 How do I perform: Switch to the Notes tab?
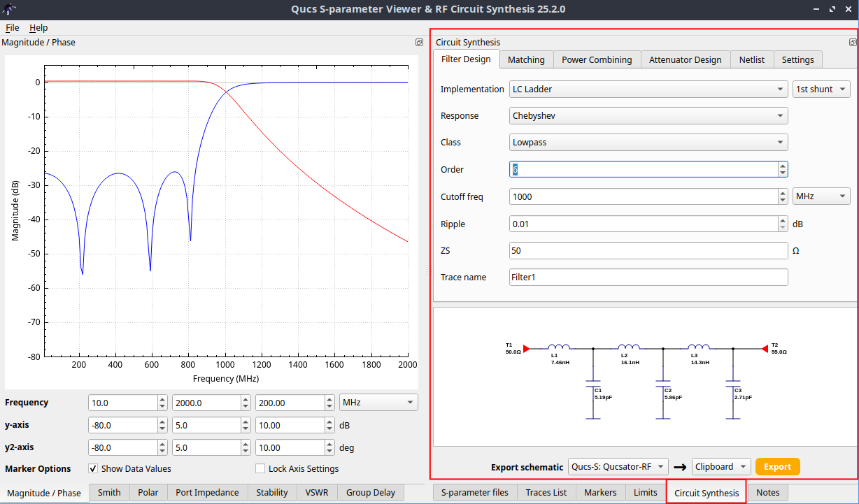tap(767, 492)
